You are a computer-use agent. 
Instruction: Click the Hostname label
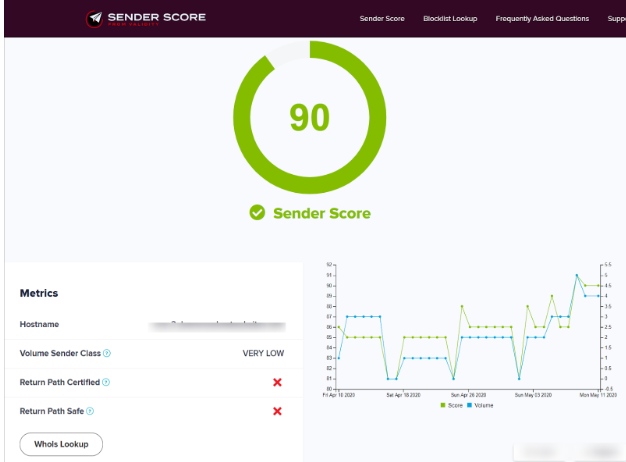(x=39, y=324)
